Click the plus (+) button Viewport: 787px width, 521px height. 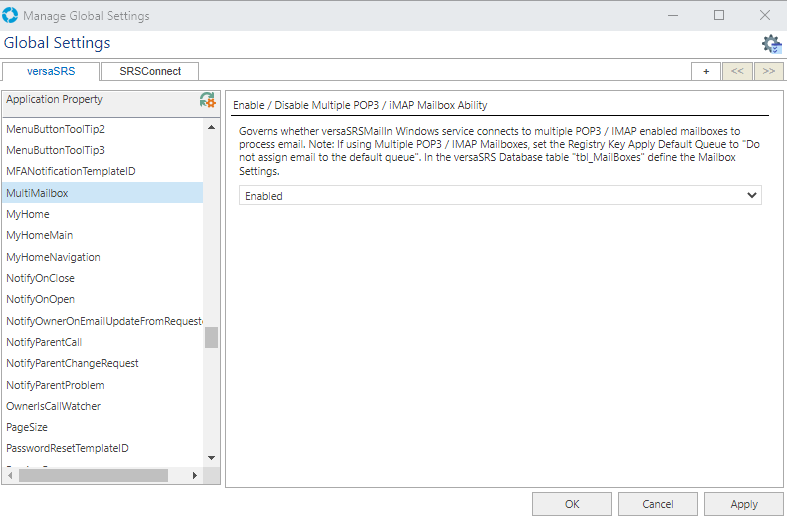[x=706, y=71]
